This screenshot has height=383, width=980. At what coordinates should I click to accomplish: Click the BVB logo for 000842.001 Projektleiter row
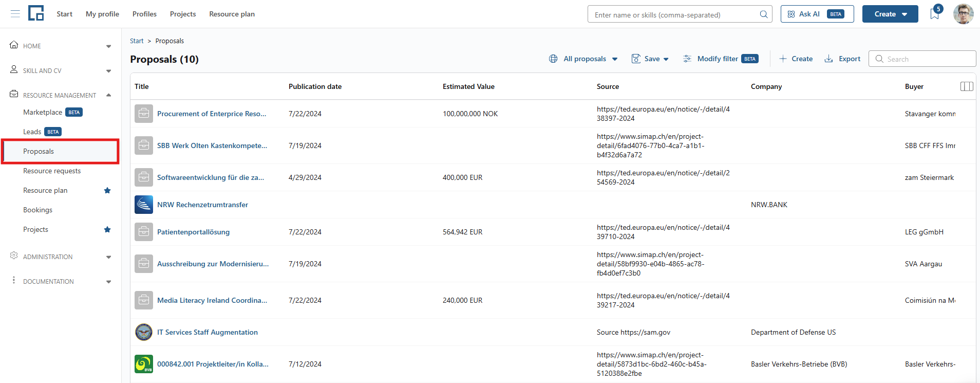pos(144,364)
